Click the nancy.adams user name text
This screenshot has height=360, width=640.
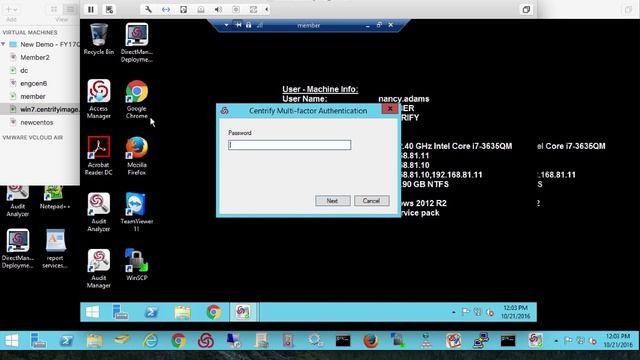point(404,99)
